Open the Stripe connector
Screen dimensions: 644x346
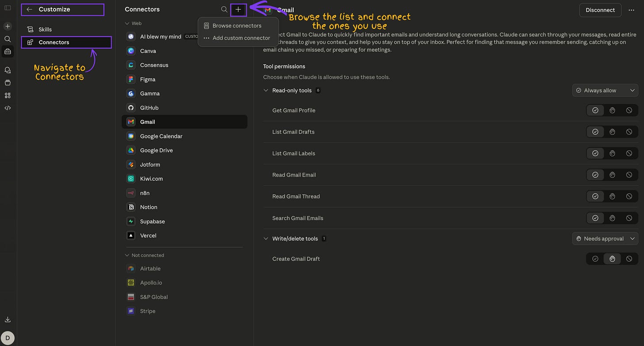(184, 311)
